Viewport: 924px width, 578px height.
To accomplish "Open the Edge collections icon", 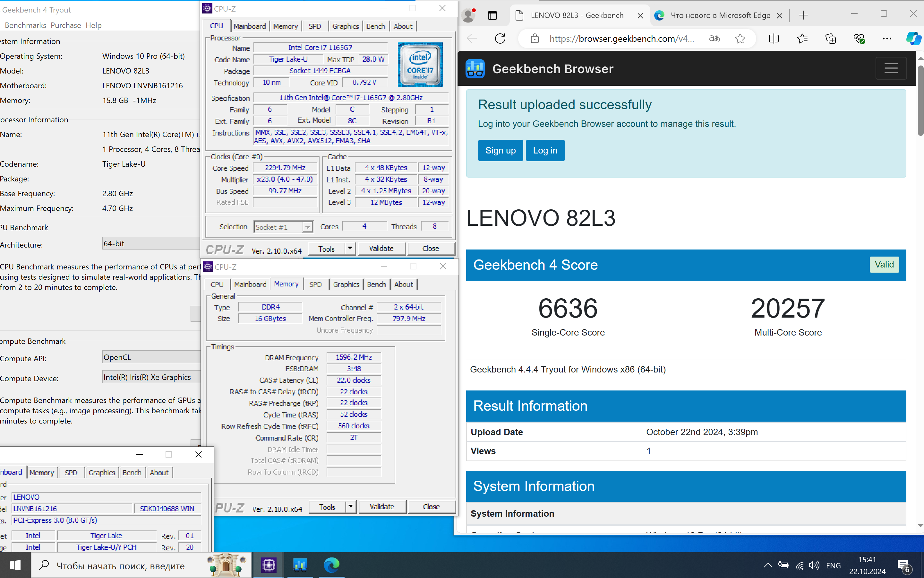I will [830, 39].
